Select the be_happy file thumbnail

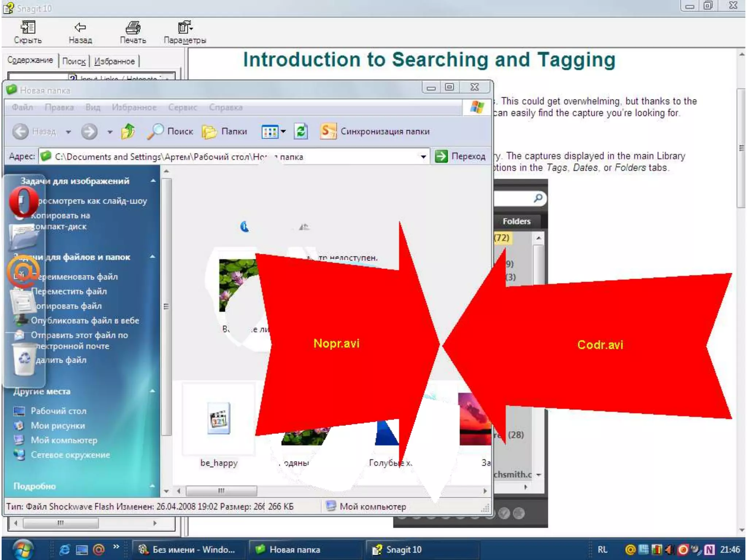pos(218,419)
